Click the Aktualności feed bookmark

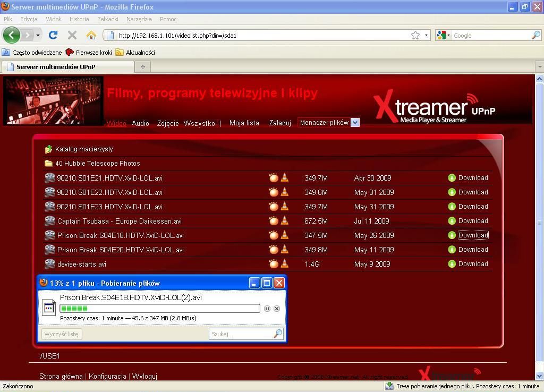click(x=135, y=53)
